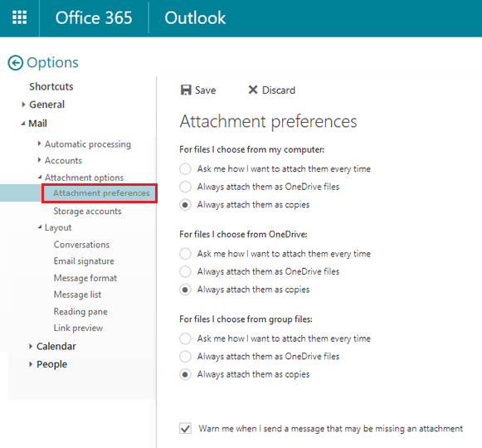The height and width of the screenshot is (448, 482).
Task: Expand the General section arrow
Action: 23,105
